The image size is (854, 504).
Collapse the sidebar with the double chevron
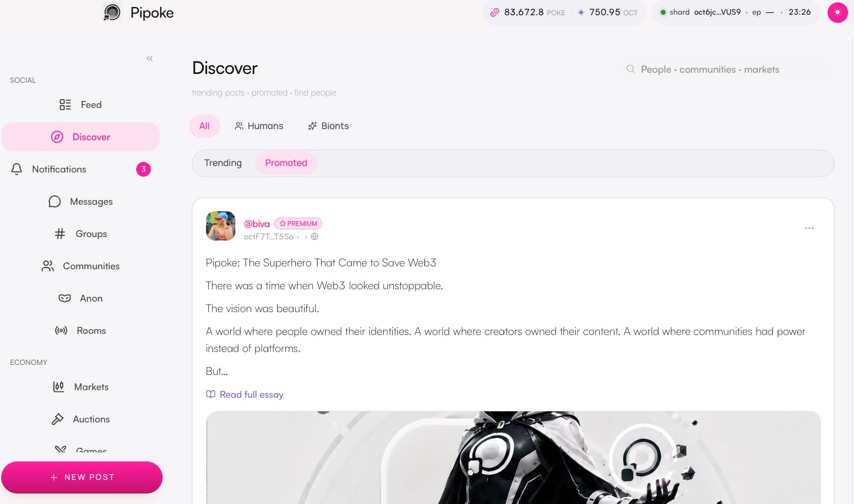pyautogui.click(x=150, y=58)
